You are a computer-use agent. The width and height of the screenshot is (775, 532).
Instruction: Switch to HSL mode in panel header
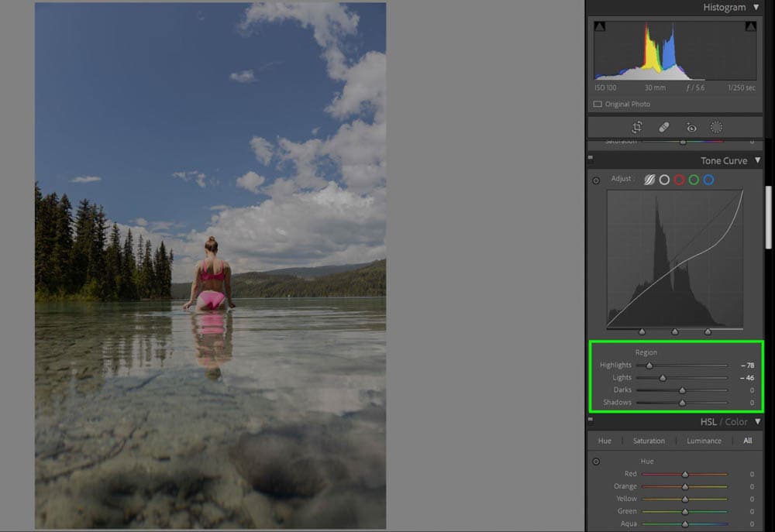[708, 422]
